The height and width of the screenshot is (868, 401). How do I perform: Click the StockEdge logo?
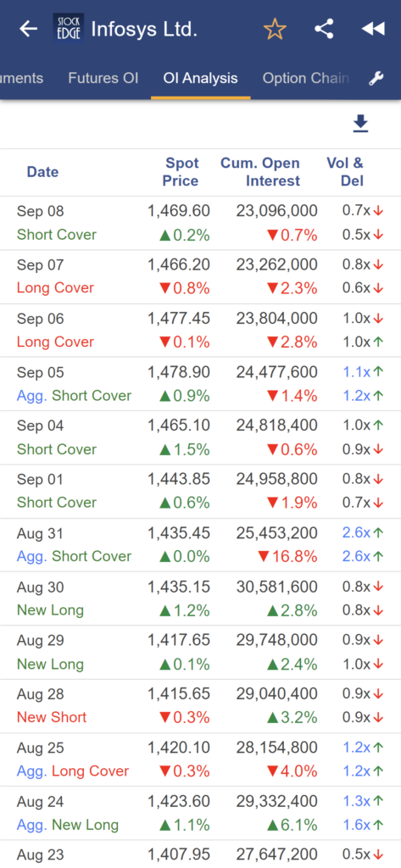pyautogui.click(x=69, y=28)
